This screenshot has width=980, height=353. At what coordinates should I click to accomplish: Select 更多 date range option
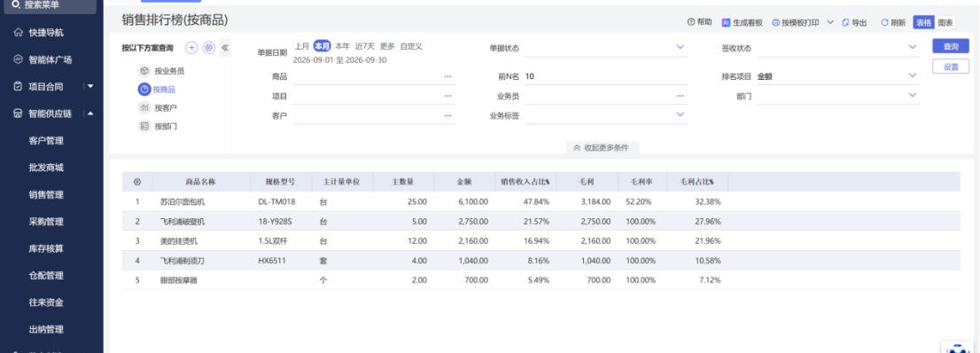click(x=387, y=46)
